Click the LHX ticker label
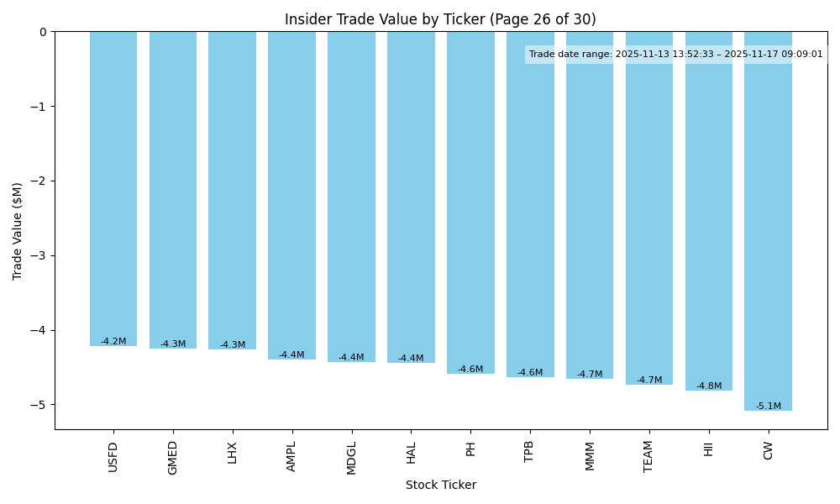The width and height of the screenshot is (840, 504). tap(233, 452)
